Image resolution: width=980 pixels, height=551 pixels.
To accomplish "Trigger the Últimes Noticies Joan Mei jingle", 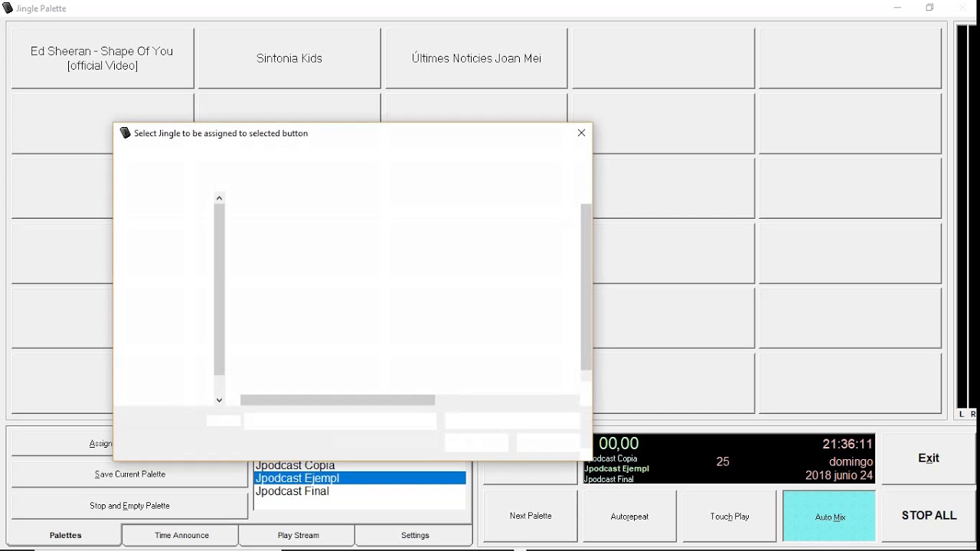I will 476,58.
